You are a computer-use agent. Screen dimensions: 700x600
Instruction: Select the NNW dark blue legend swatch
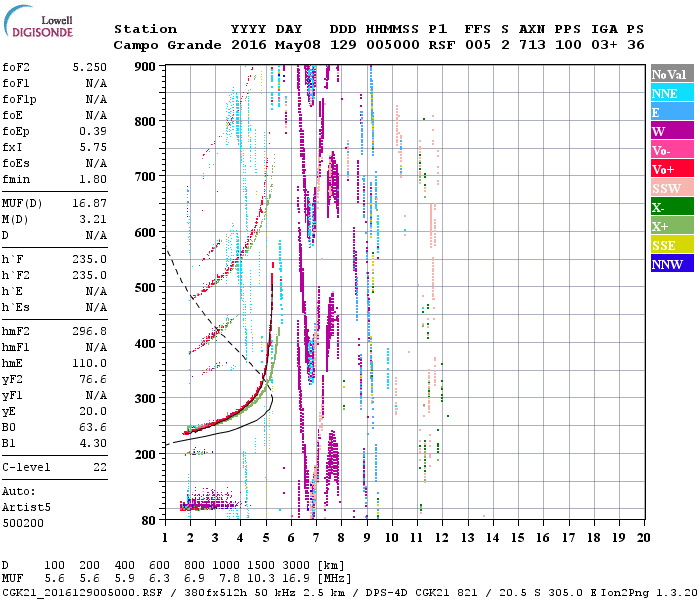pos(672,264)
